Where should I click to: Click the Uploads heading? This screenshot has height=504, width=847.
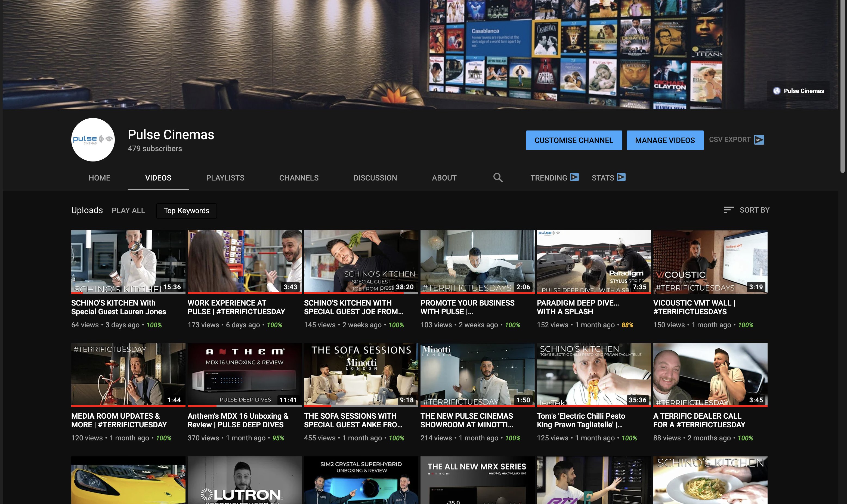click(87, 210)
